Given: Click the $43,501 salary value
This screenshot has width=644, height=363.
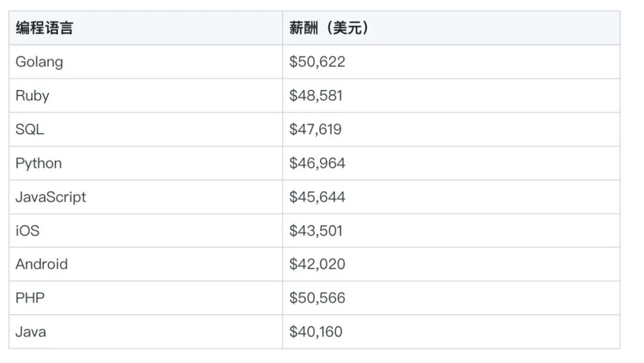Looking at the screenshot, I should 316,231.
